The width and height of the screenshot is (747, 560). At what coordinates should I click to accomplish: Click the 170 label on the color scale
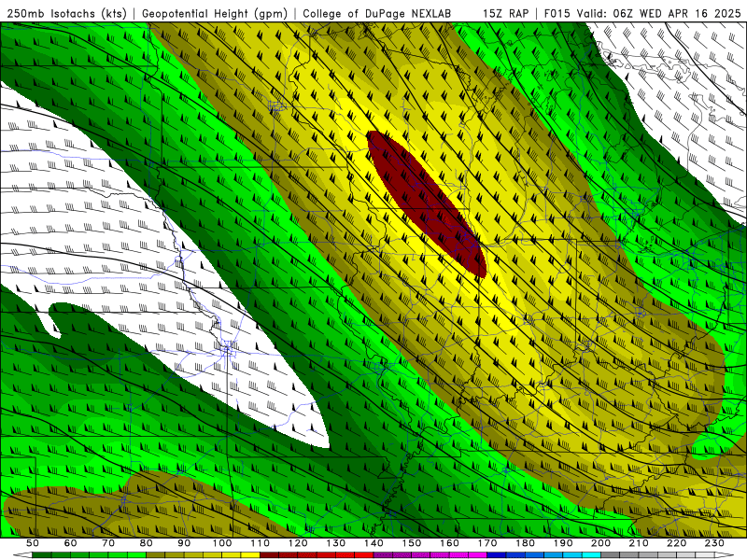click(486, 543)
